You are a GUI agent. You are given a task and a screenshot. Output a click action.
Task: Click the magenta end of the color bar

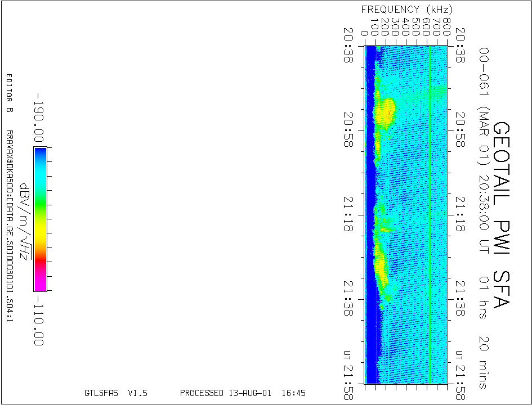[40, 284]
